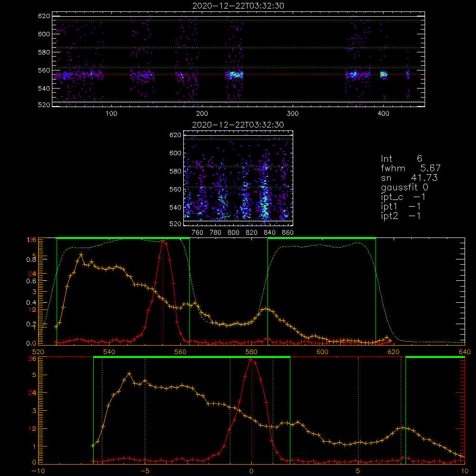Click the red curve peak in the third plot
This screenshot has width=476, height=476.
coord(163,241)
